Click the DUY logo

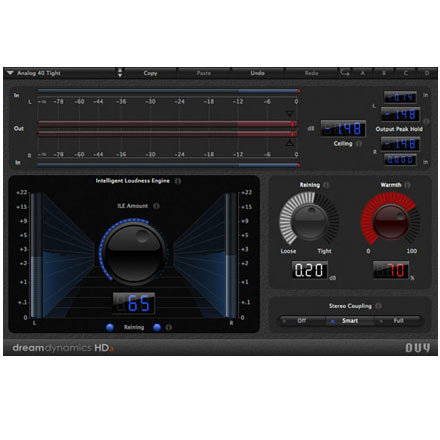[417, 348]
